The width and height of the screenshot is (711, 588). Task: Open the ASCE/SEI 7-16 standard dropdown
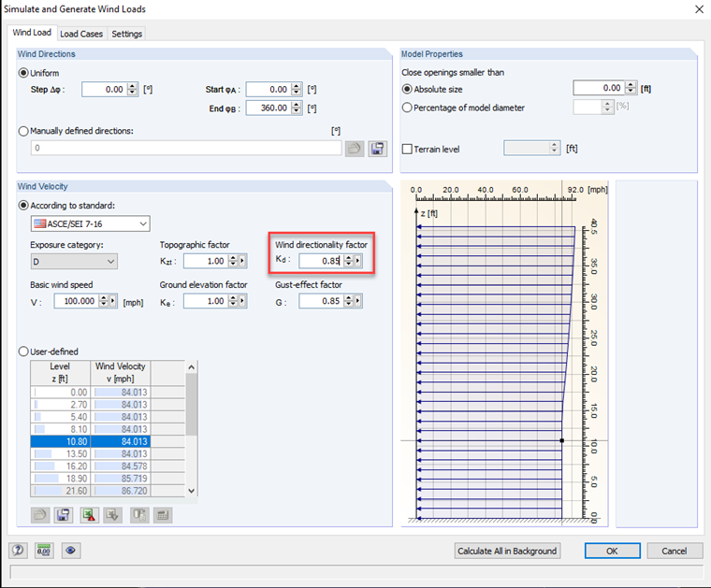[90, 223]
